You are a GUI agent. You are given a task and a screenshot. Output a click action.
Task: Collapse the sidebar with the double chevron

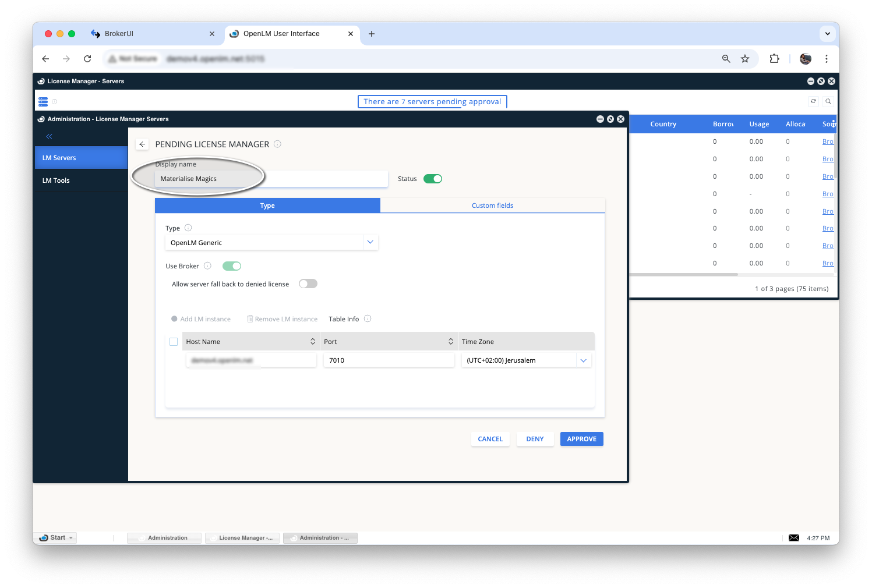coord(49,137)
